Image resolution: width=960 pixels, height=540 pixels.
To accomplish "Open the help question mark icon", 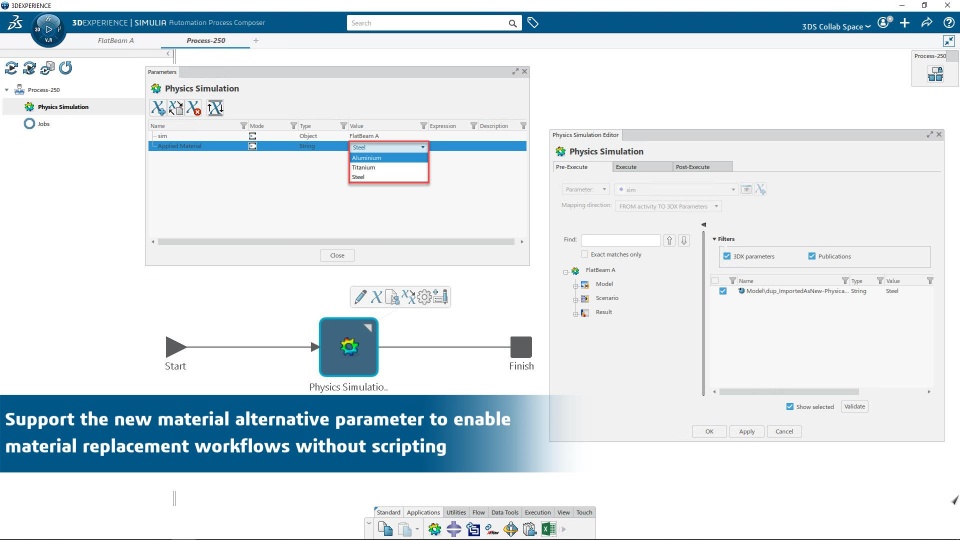I will 948,23.
